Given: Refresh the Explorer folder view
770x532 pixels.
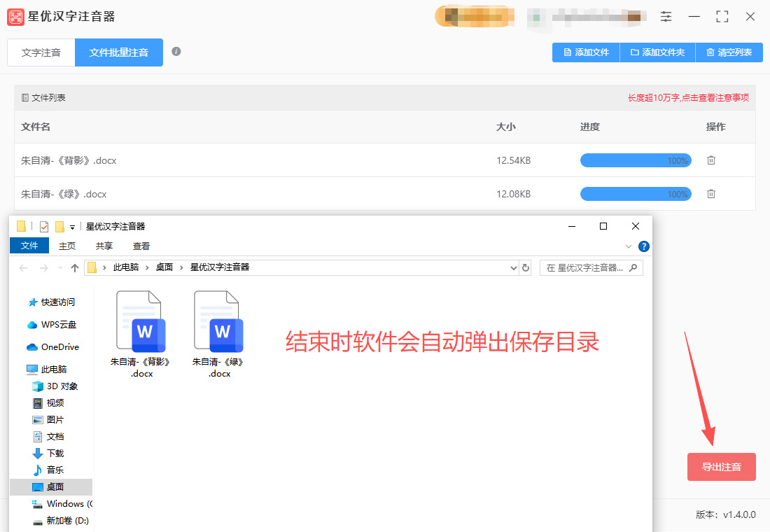Looking at the screenshot, I should pos(526,267).
